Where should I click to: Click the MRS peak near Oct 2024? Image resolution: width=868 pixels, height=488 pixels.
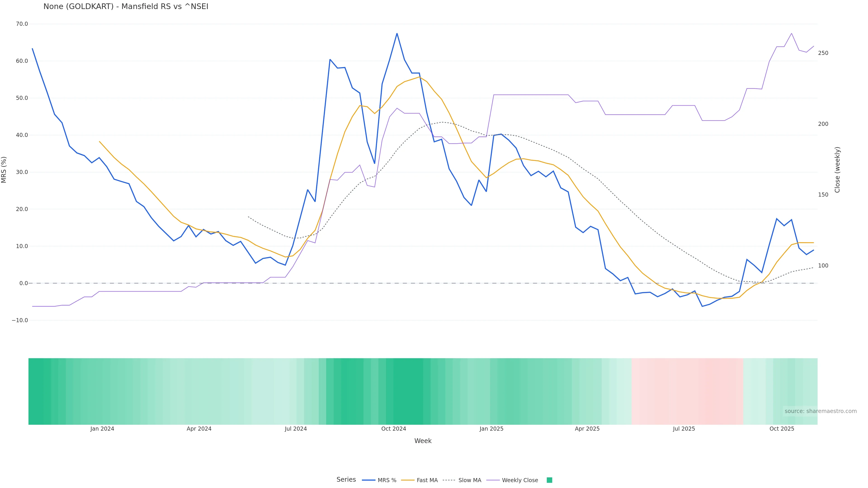397,33
